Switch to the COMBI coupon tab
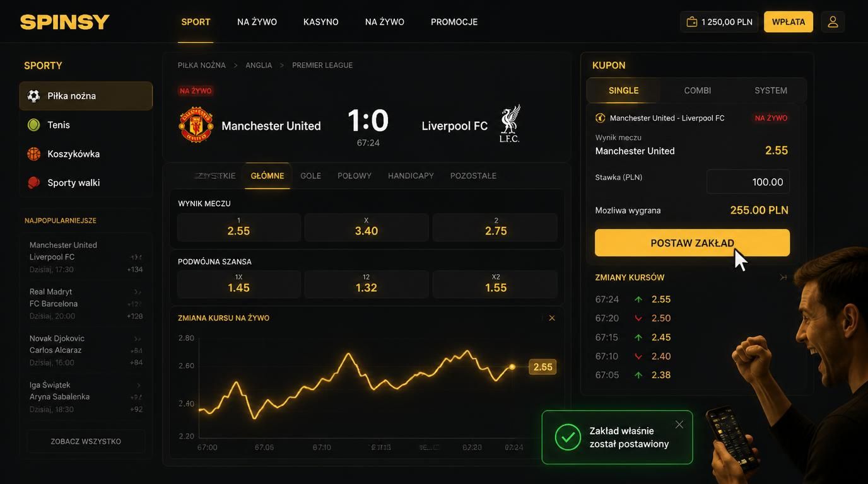Viewport: 868px width, 484px height. pos(697,90)
